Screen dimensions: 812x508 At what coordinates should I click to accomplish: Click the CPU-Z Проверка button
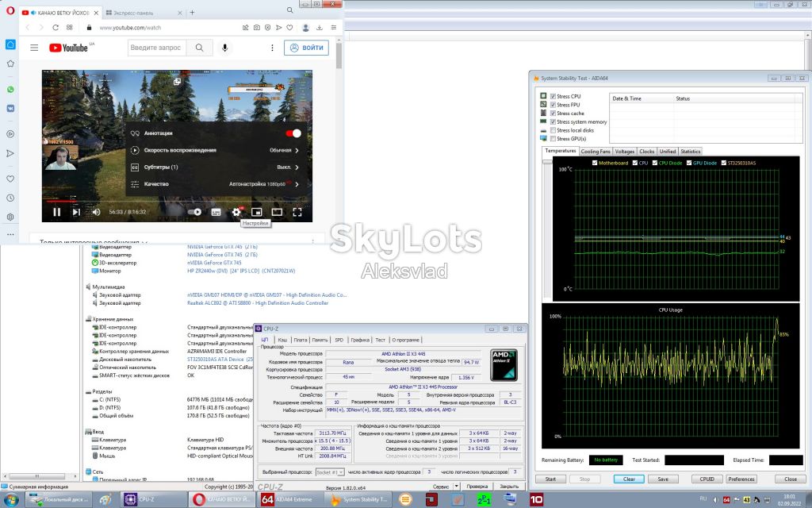click(477, 487)
